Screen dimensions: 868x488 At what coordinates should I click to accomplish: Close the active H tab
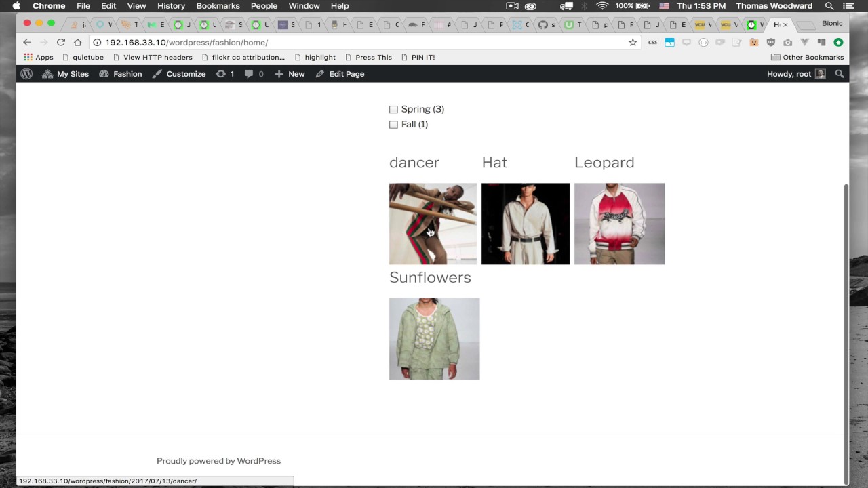click(x=786, y=25)
